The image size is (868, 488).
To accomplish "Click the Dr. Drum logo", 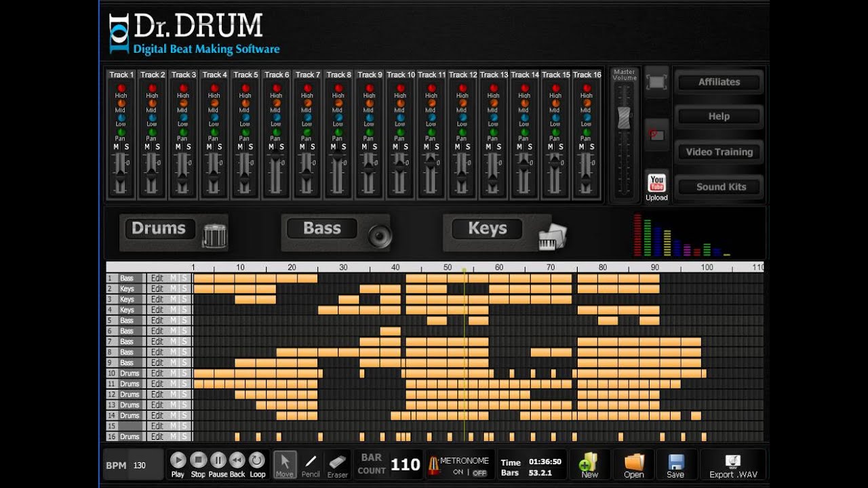I will pos(194,33).
